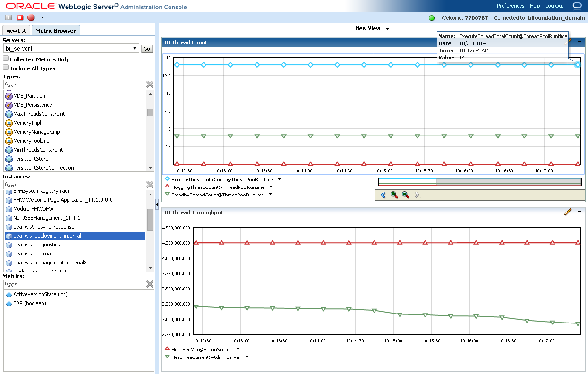The height and width of the screenshot is (374, 588).
Task: Open HoggingThreadCount legend dropdown arrow
Action: point(271,187)
